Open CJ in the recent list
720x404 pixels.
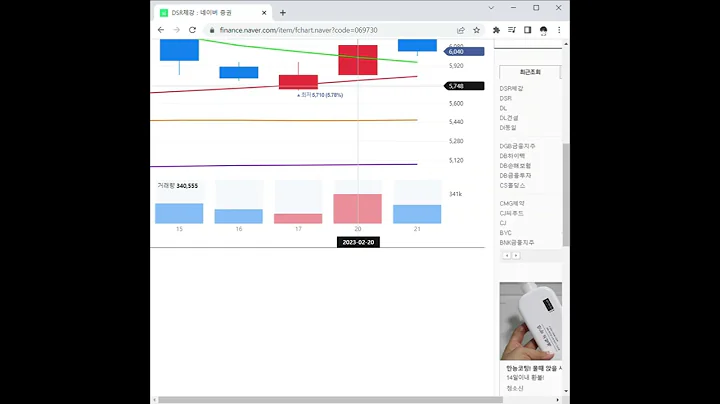503,223
